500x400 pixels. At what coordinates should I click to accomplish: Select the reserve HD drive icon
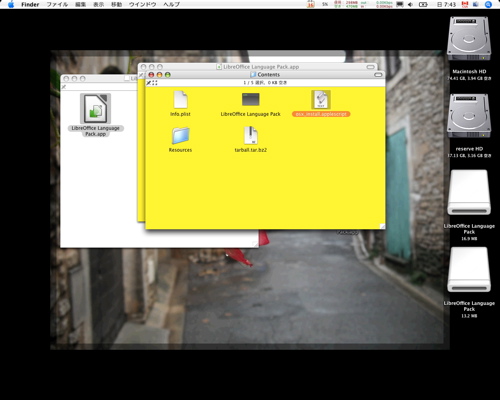coord(469,116)
